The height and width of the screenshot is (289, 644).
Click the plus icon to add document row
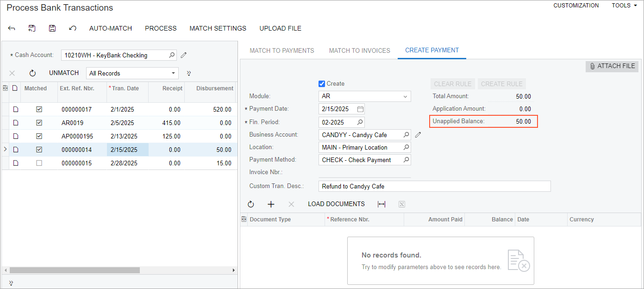coord(271,204)
